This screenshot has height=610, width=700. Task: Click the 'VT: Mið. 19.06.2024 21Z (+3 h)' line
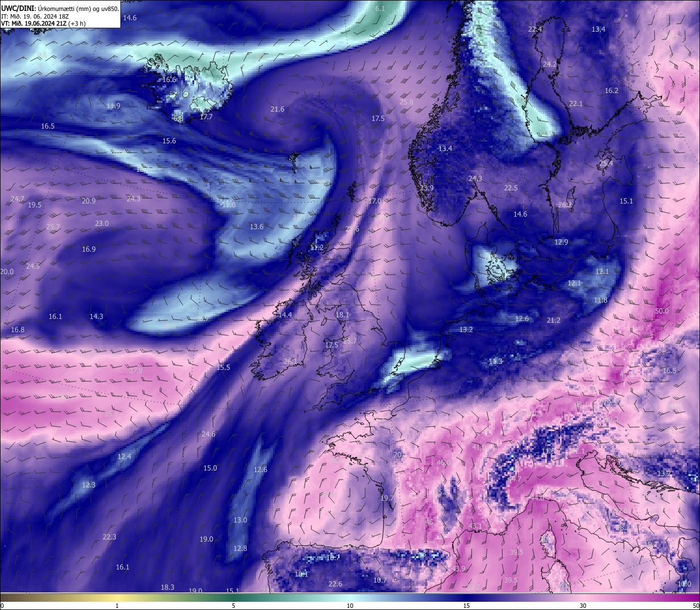tap(43, 24)
